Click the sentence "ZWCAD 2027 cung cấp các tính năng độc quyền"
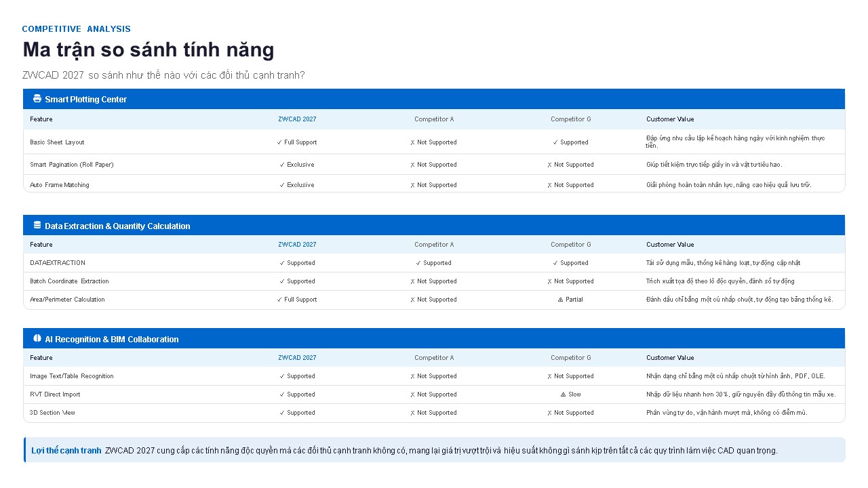Viewport: 868px width, 488px height. pyautogui.click(x=441, y=451)
